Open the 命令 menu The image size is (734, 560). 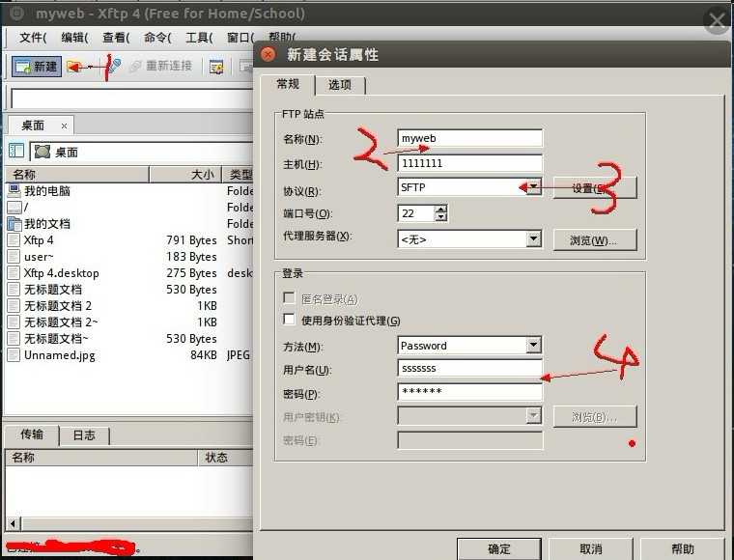pos(157,38)
